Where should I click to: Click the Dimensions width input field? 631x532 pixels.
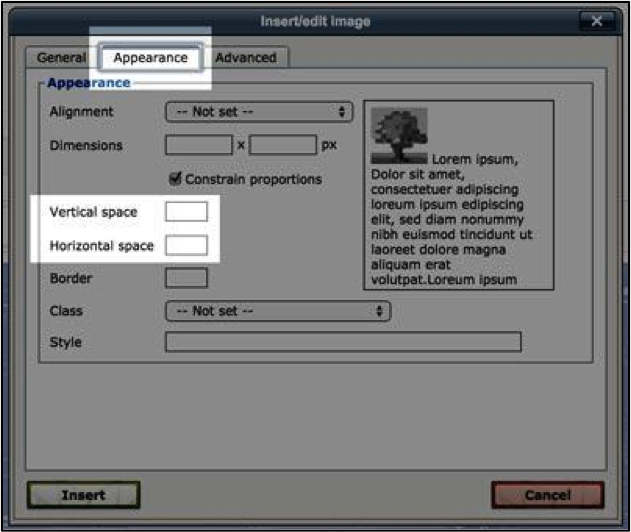pos(198,145)
